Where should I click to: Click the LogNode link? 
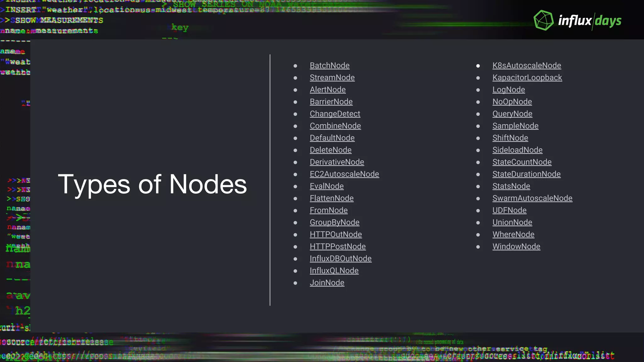coord(508,90)
